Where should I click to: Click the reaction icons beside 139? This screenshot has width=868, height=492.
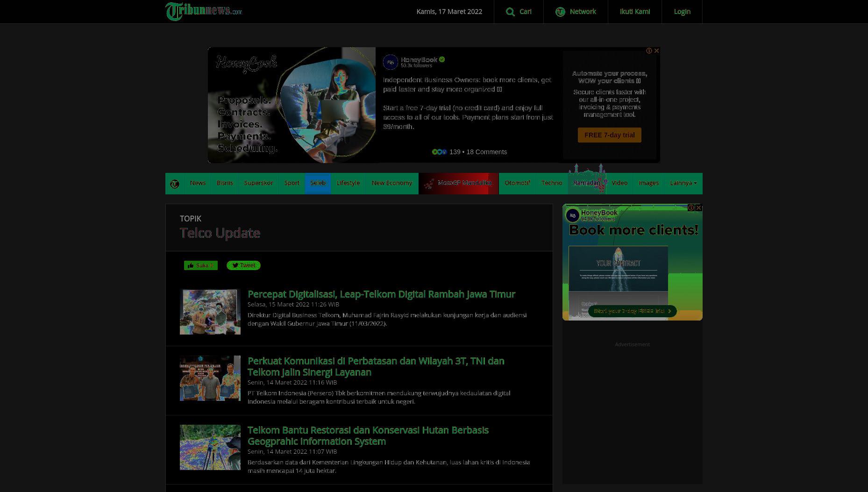(x=440, y=152)
